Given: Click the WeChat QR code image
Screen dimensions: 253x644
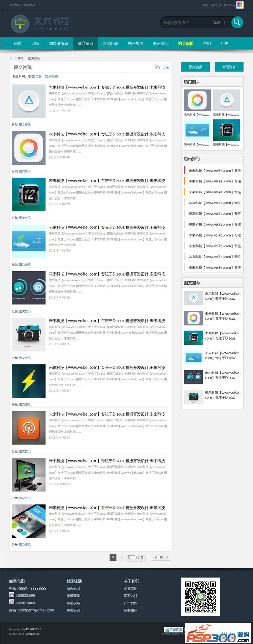Looking at the screenshot, I should click(x=200, y=596).
